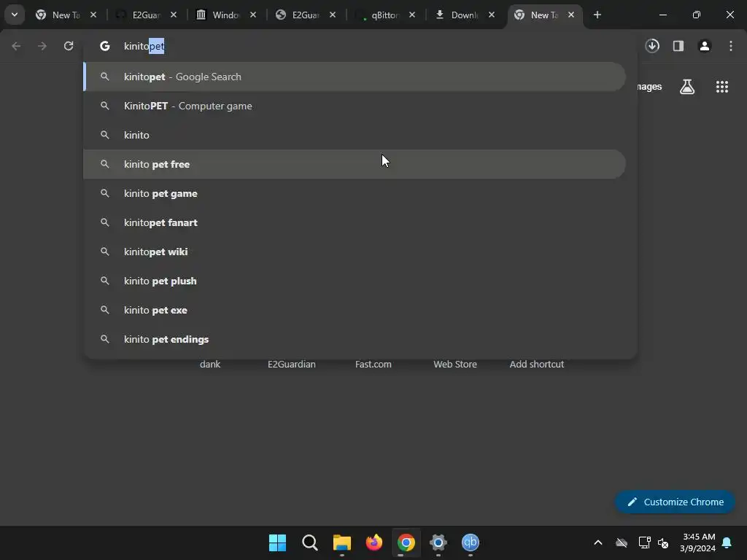747x560 pixels.
Task: Close the Downloads tab
Action: click(x=492, y=15)
